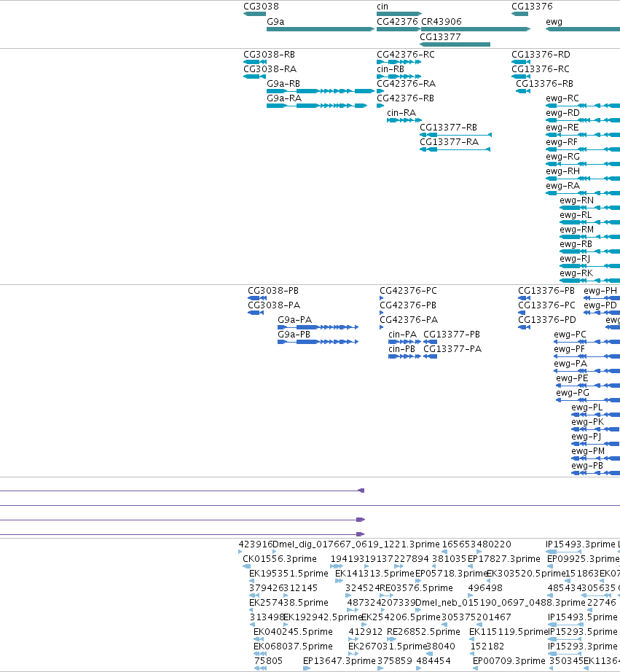Select protein ewg-PL label
The image size is (620, 672).
click(587, 407)
